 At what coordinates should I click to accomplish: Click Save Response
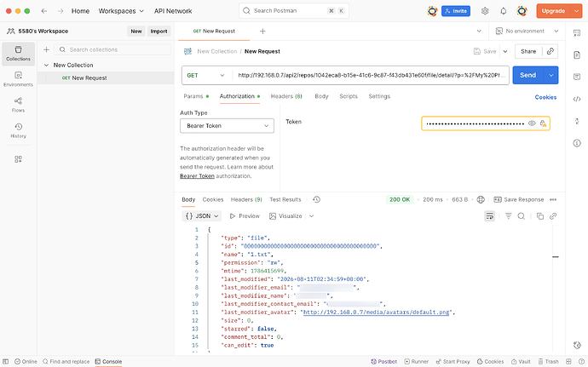click(519, 199)
